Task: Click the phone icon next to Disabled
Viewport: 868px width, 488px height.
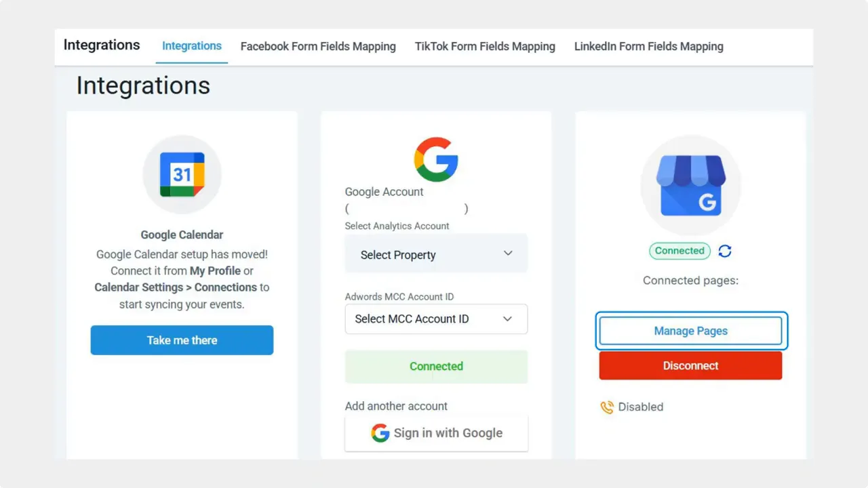Action: click(x=608, y=407)
